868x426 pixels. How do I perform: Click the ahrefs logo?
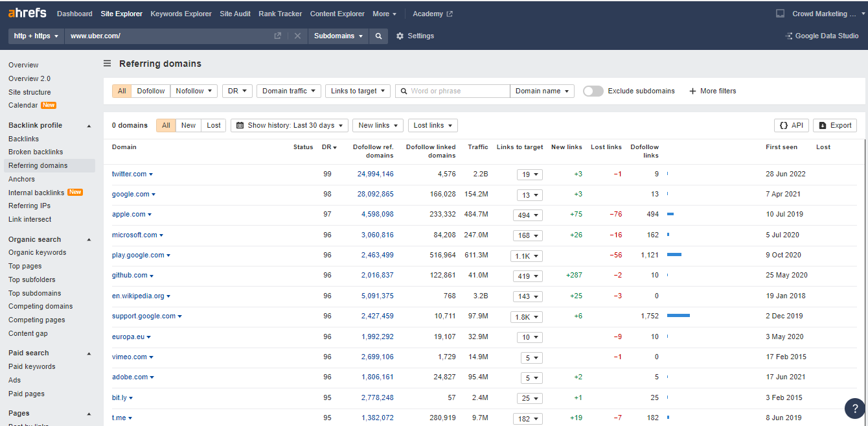[27, 12]
